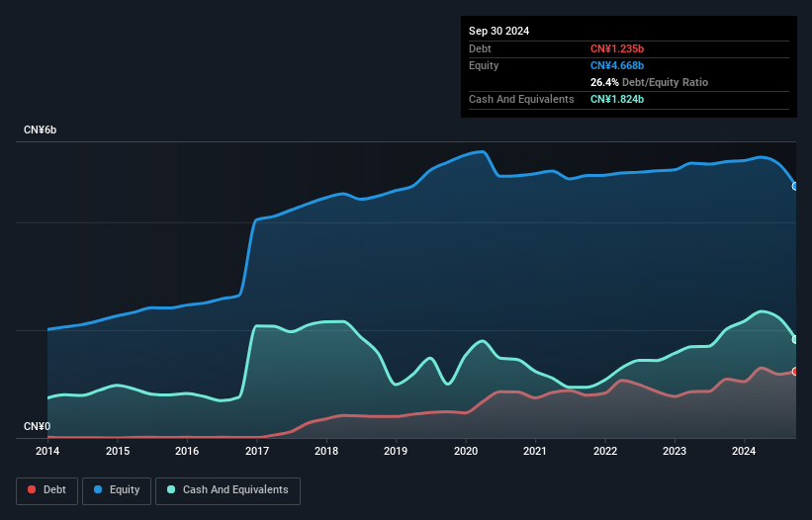
Task: Select the 2024 x-axis year label
Action: pos(744,453)
